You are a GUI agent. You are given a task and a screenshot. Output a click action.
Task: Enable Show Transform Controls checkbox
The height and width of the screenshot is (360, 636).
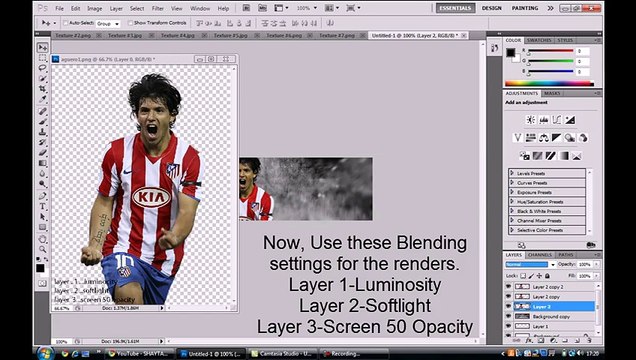130,23
